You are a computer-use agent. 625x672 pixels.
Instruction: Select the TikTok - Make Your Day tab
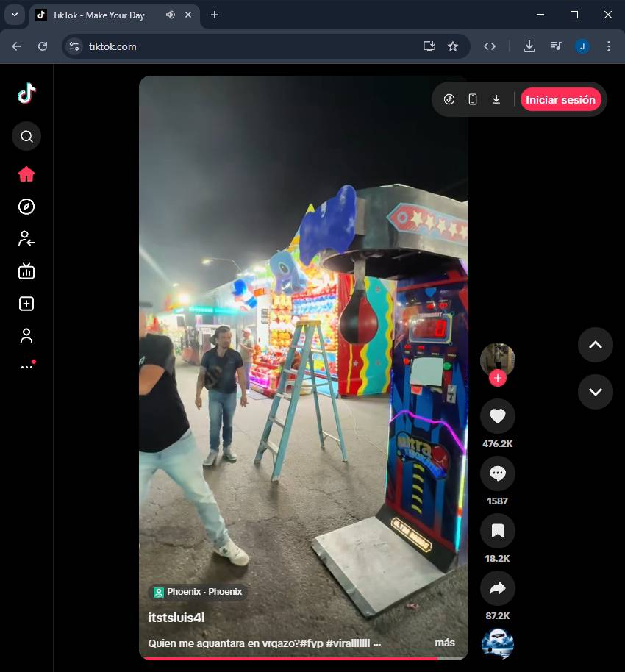coord(98,15)
